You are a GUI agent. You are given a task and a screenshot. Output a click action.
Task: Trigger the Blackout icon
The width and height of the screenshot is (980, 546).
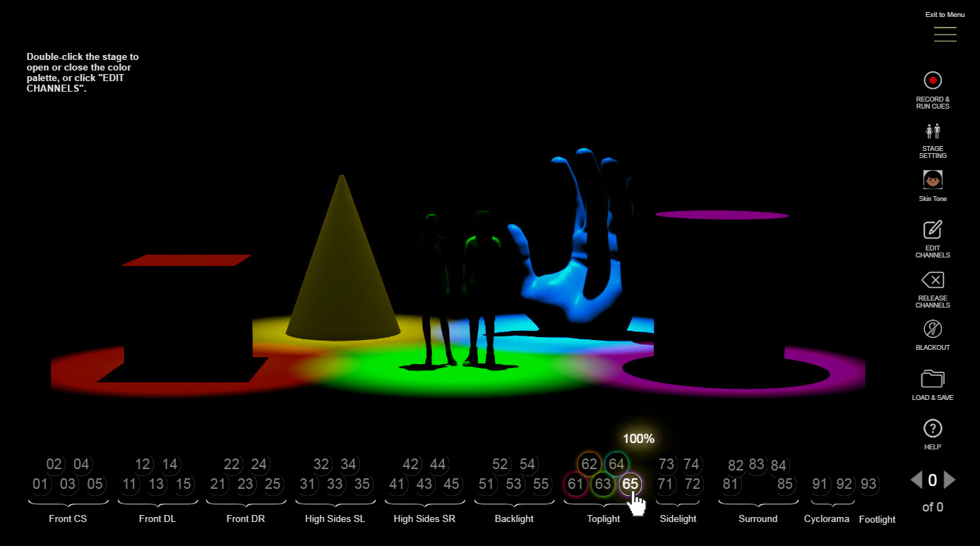click(932, 329)
